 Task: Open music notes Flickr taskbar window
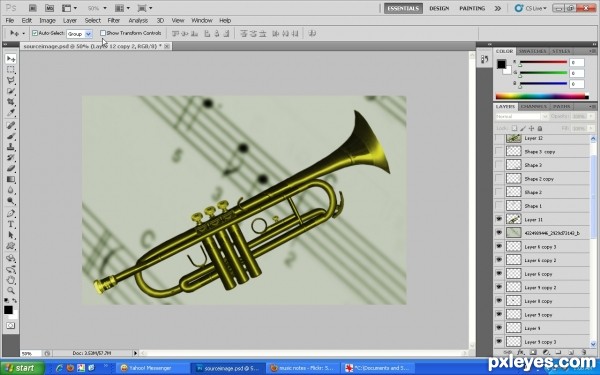[x=302, y=368]
